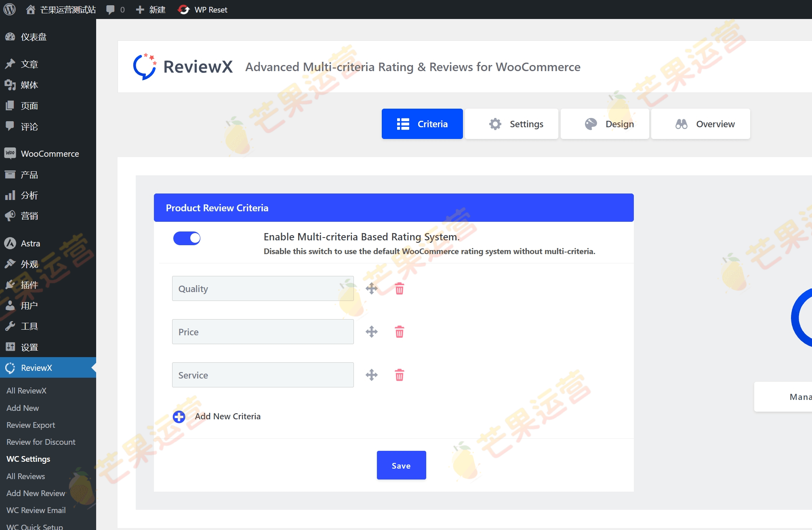The height and width of the screenshot is (530, 812).
Task: Go to Add New Review
Action: click(x=35, y=493)
